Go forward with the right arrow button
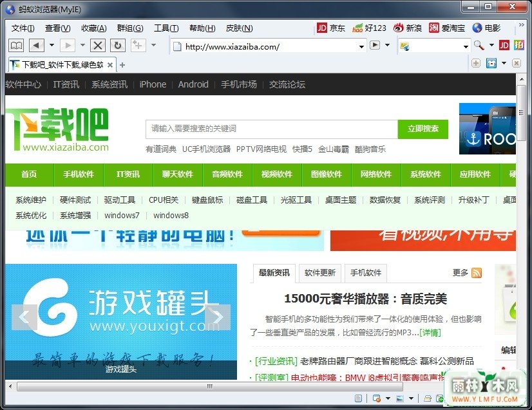532x410 pixels. coord(68,45)
